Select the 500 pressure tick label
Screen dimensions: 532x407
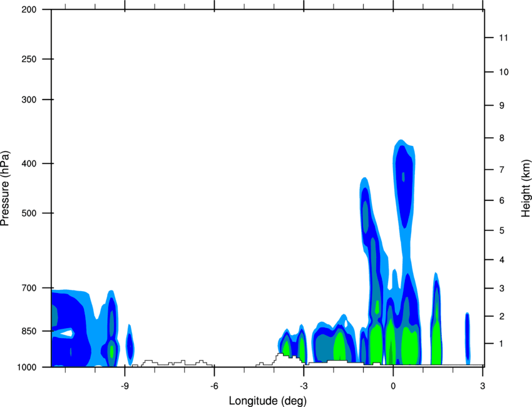pos(29,213)
